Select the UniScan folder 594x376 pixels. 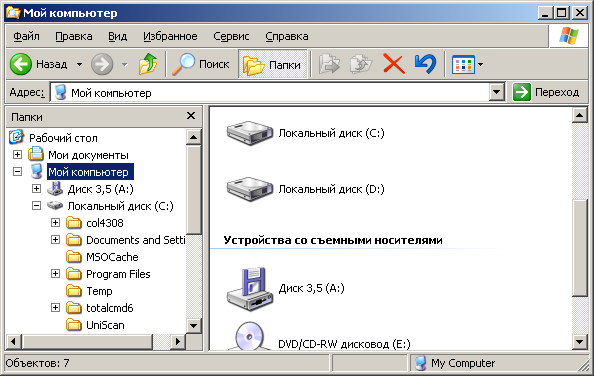point(105,325)
